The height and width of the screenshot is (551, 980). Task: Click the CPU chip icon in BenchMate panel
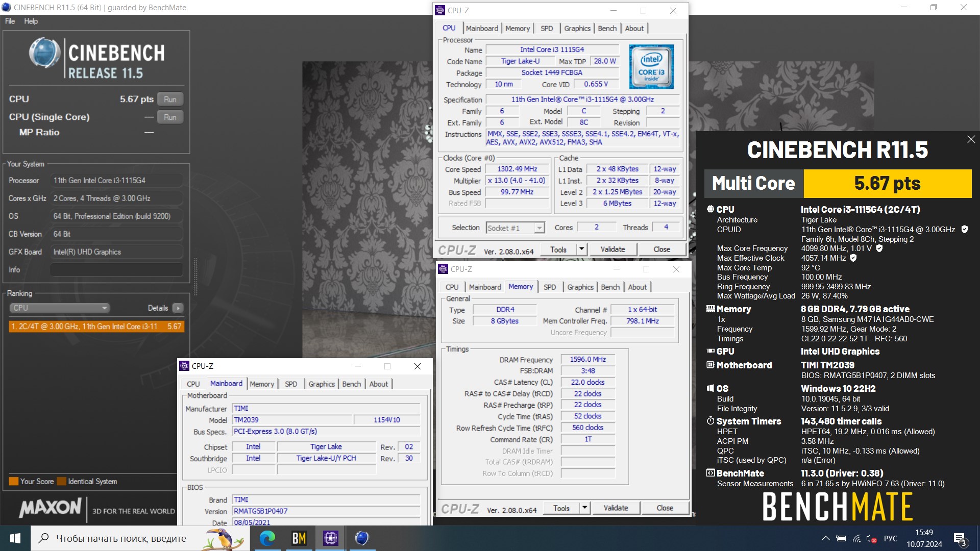pyautogui.click(x=710, y=209)
